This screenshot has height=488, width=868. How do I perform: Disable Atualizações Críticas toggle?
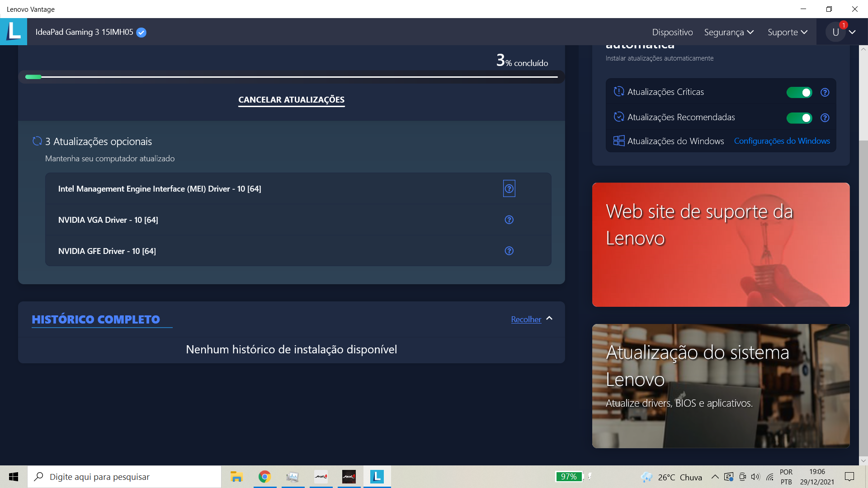pyautogui.click(x=799, y=92)
